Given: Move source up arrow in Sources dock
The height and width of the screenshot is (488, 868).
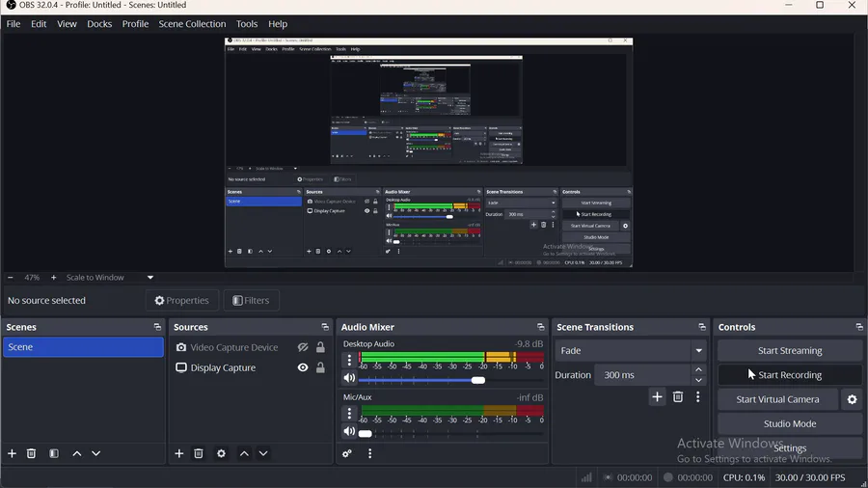Looking at the screenshot, I should tap(244, 453).
